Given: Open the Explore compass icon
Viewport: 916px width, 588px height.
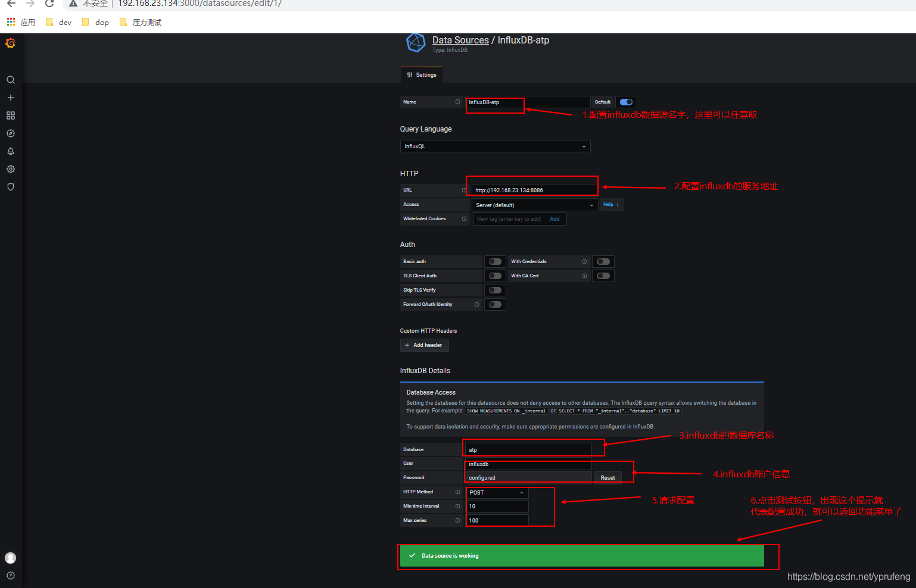Looking at the screenshot, I should [x=11, y=133].
